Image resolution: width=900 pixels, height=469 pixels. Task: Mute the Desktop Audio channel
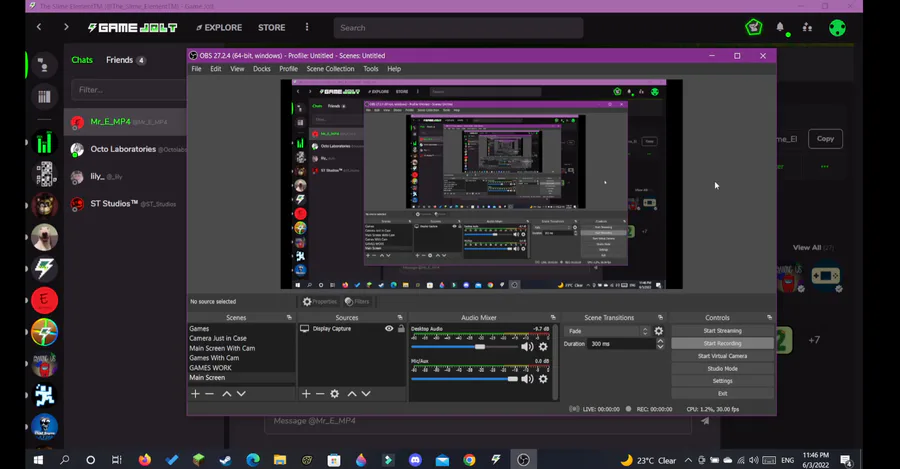pyautogui.click(x=527, y=347)
